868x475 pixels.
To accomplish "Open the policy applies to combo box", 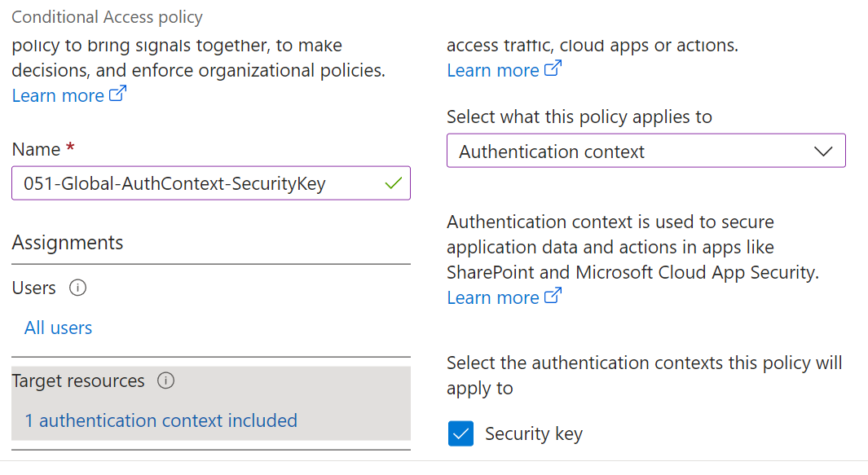I will pos(646,151).
